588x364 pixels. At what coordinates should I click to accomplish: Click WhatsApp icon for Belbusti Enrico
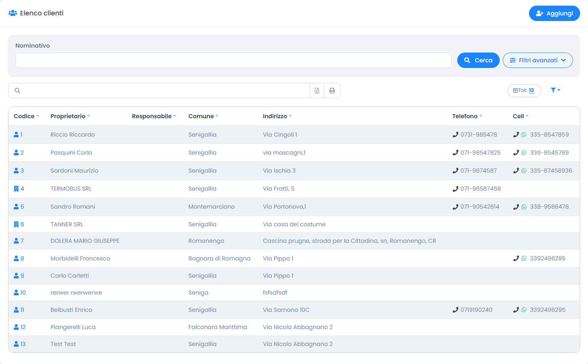pyautogui.click(x=524, y=310)
